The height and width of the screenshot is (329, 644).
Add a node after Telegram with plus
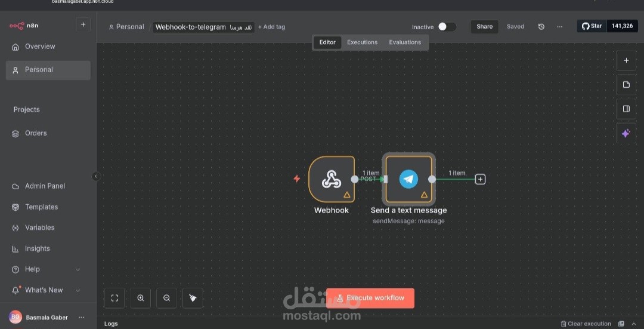click(x=480, y=179)
